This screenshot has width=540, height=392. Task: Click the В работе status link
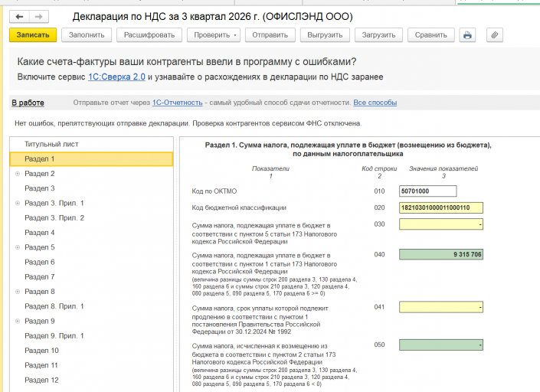(x=28, y=103)
